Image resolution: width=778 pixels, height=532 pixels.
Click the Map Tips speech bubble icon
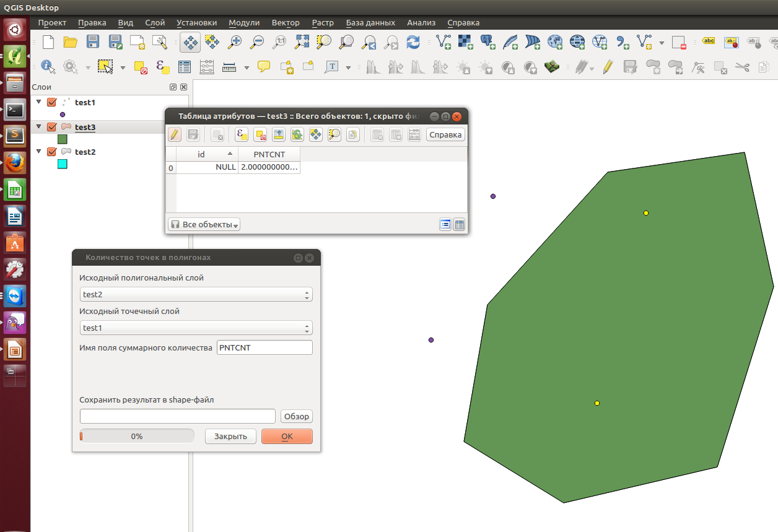tap(264, 66)
